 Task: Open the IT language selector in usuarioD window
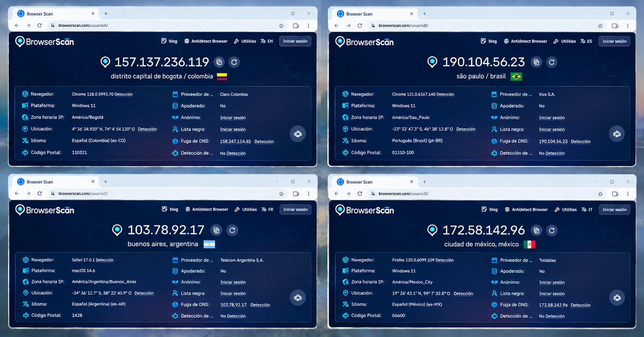587,210
